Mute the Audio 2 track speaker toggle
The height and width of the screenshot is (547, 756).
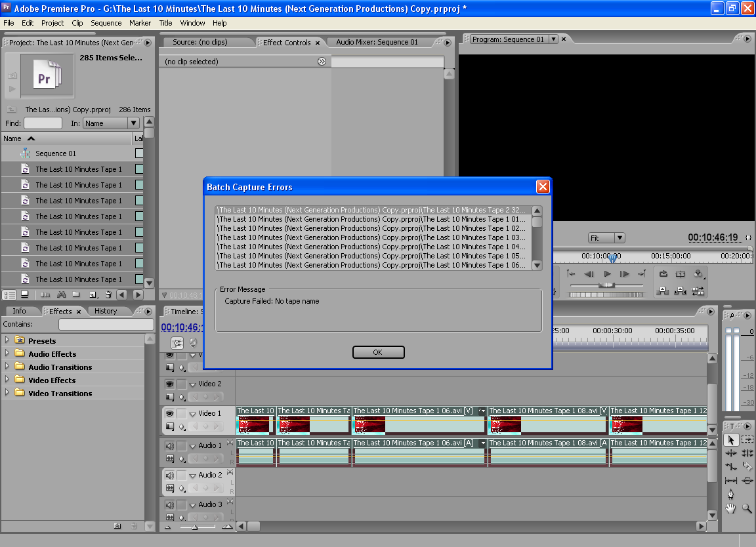tap(169, 476)
